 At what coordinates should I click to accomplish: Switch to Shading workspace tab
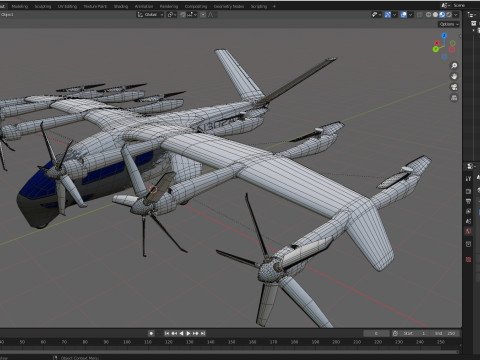point(121,6)
